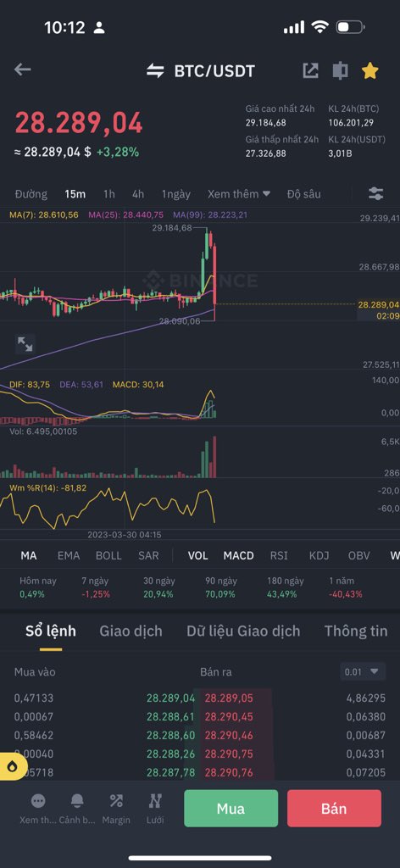Toggle the RSI indicator

click(279, 556)
